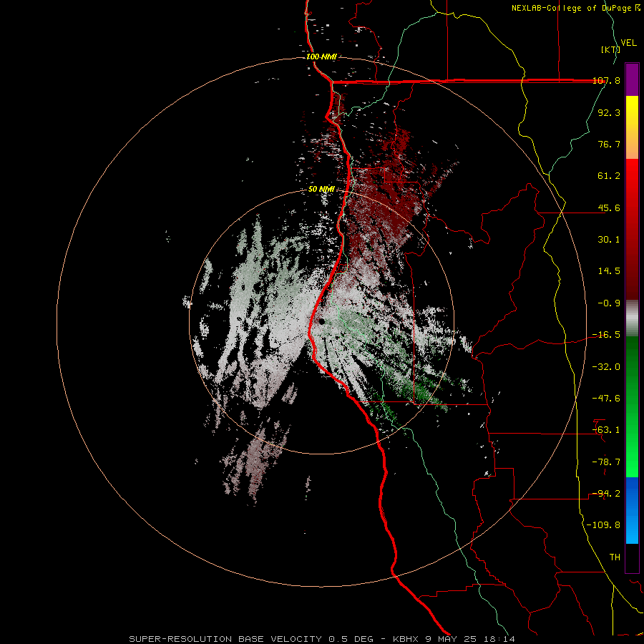The image size is (644, 644).
Task: Click the VEL legend heading
Action: click(628, 43)
